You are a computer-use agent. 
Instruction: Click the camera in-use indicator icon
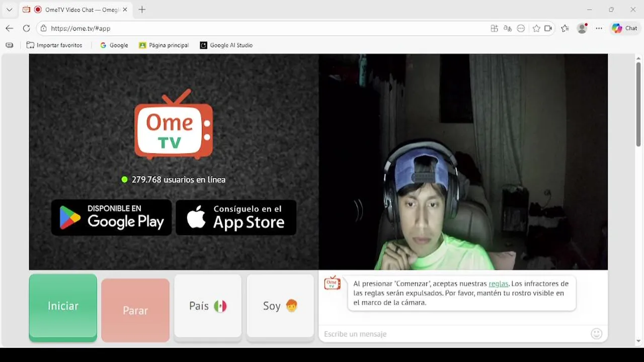coord(548,29)
